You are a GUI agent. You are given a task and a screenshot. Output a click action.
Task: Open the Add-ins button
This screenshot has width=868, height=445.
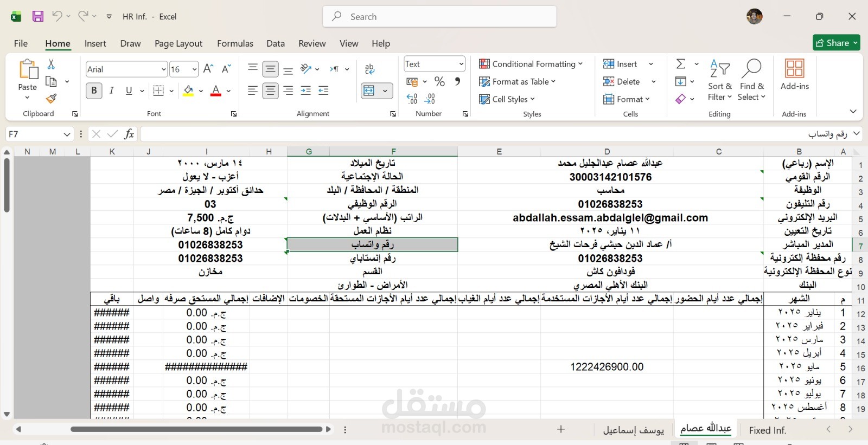(x=795, y=75)
